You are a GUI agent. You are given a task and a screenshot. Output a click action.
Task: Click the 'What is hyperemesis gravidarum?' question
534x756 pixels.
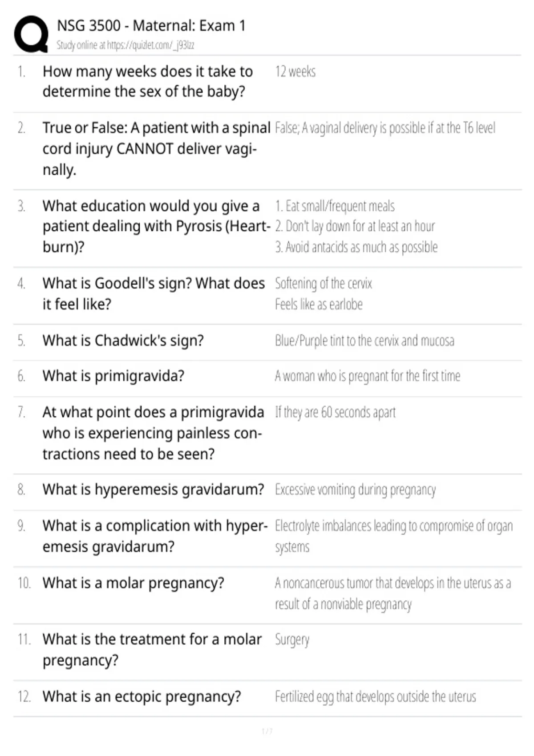coord(153,490)
